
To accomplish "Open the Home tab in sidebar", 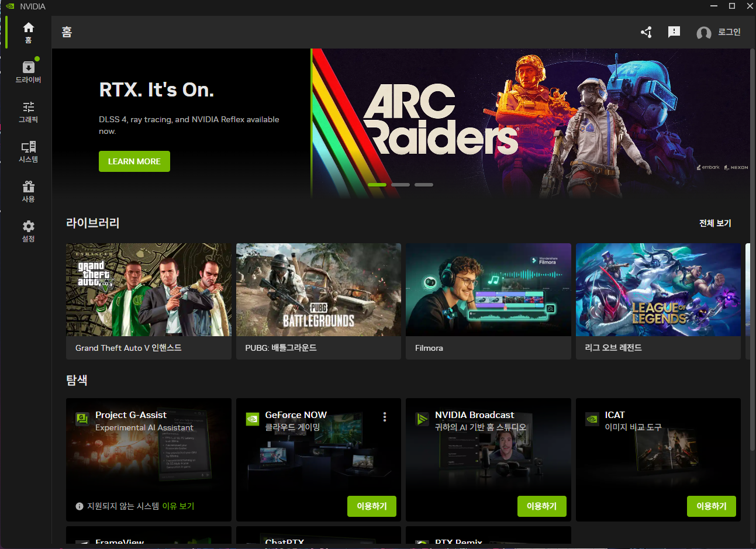I will point(28,33).
